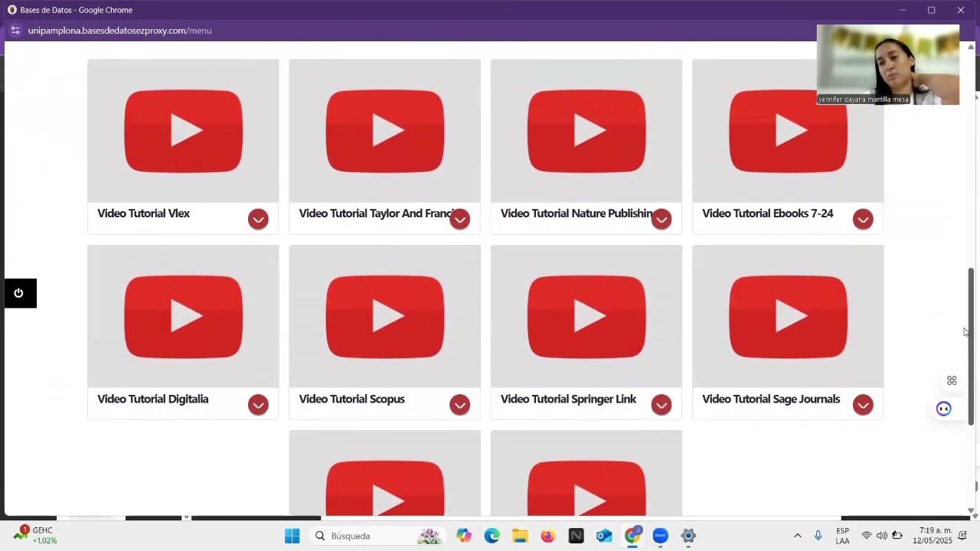Open the Wi-Fi network icon in tray

(867, 536)
